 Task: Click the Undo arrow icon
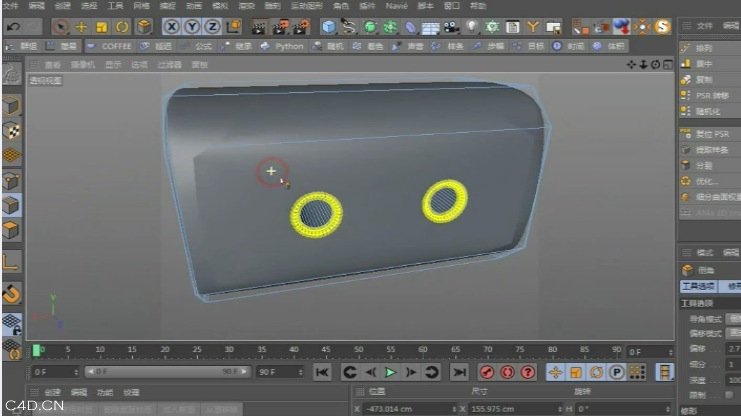tap(13, 27)
